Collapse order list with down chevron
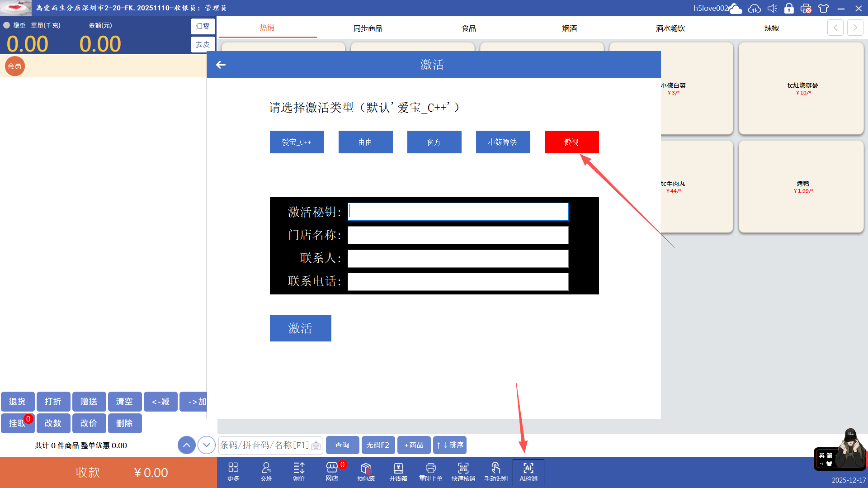 [207, 445]
